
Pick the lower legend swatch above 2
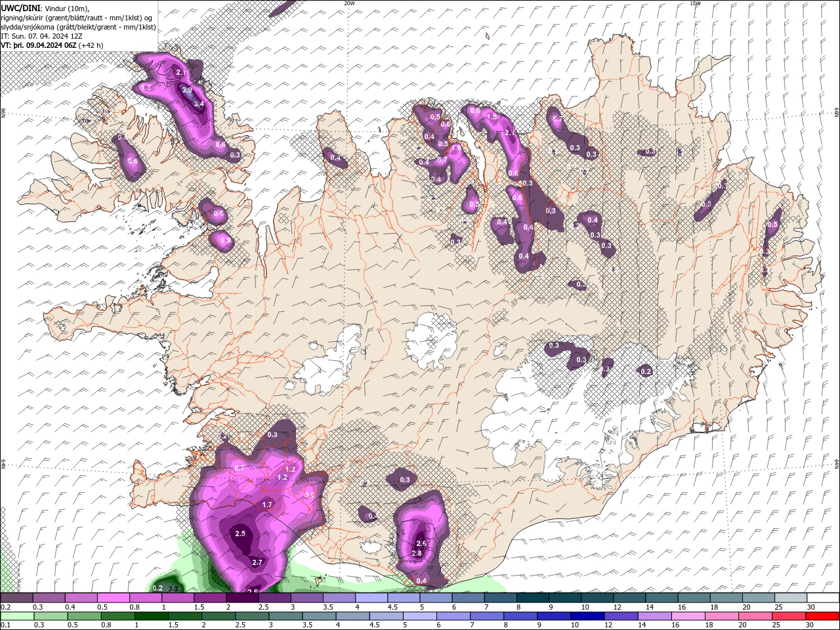(219, 616)
